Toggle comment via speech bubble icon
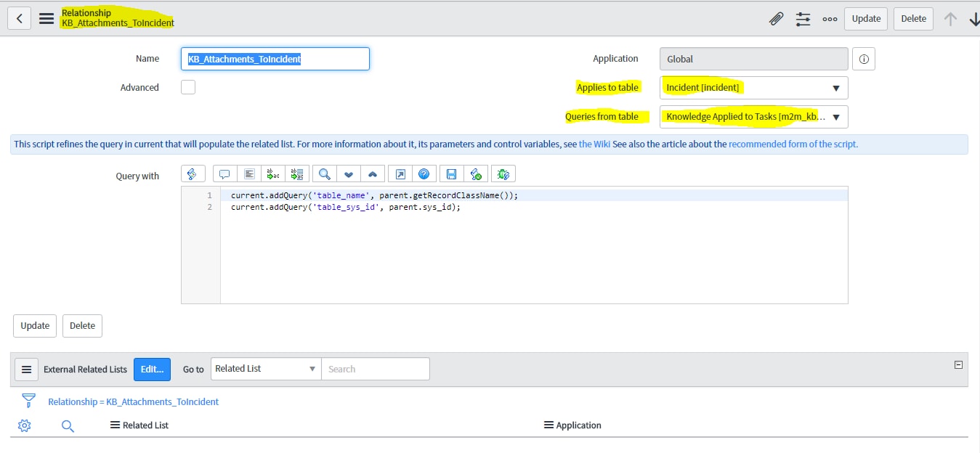The width and height of the screenshot is (980, 453). point(224,174)
